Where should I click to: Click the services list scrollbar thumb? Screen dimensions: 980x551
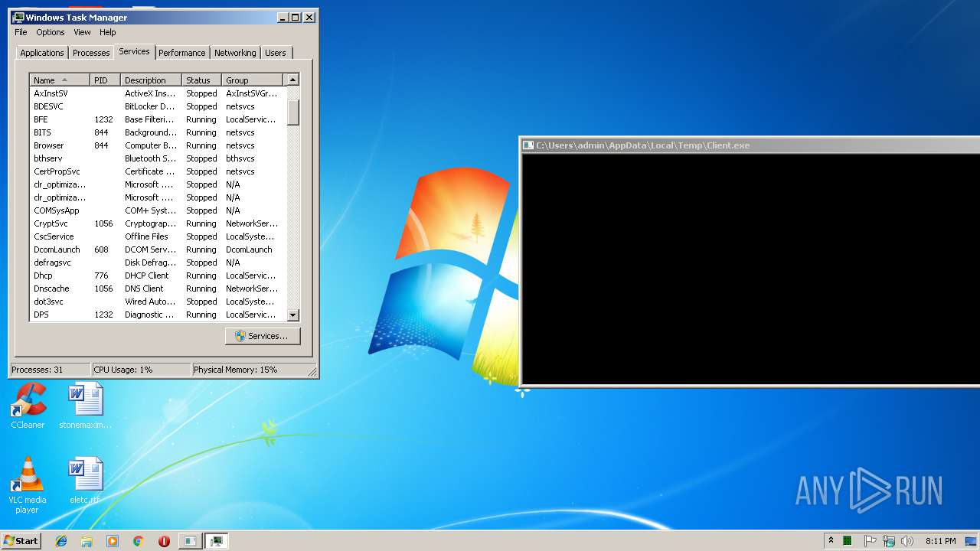[x=292, y=112]
